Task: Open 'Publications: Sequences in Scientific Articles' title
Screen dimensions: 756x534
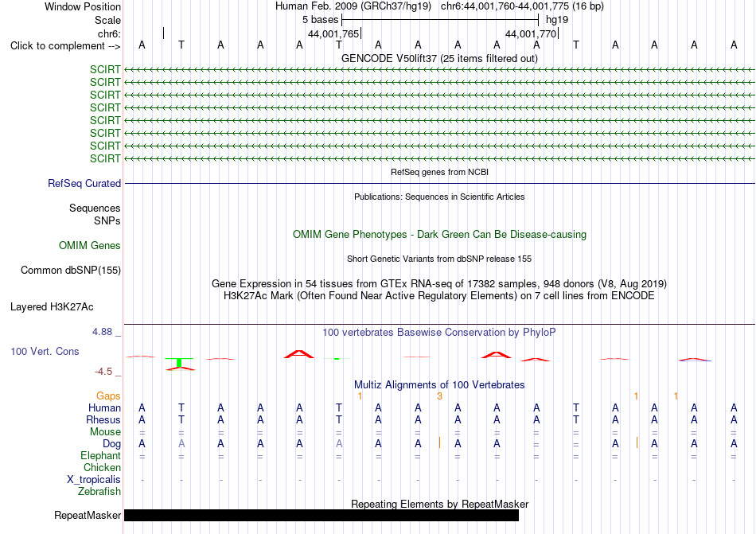Action: click(x=439, y=197)
